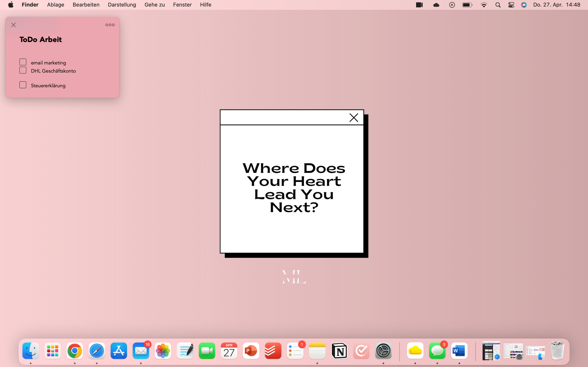The height and width of the screenshot is (367, 588).
Task: Open the Photos app
Action: coord(163,351)
